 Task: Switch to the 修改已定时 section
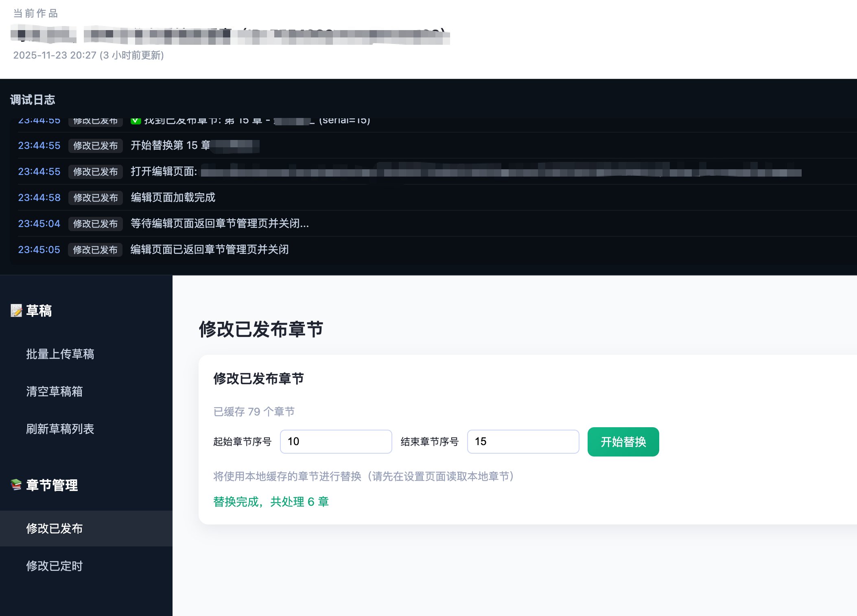pyautogui.click(x=55, y=566)
